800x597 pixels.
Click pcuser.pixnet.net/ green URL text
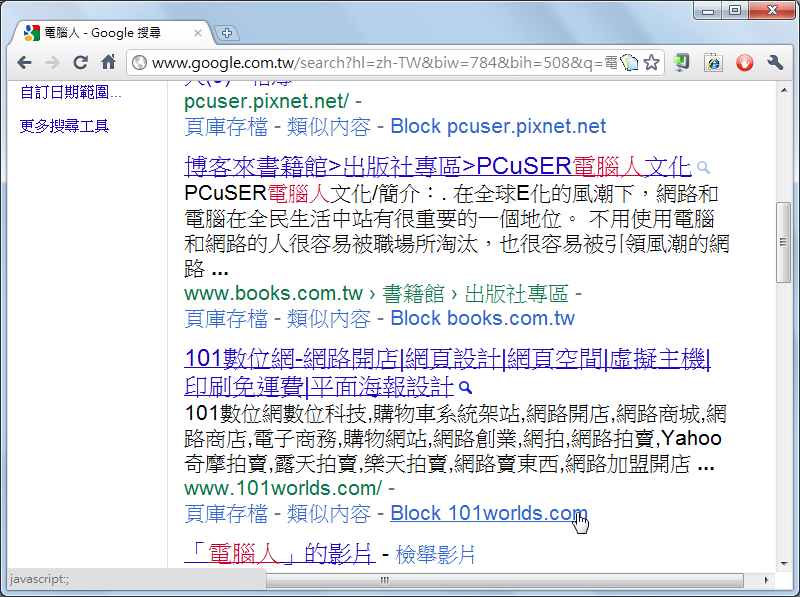(266, 102)
